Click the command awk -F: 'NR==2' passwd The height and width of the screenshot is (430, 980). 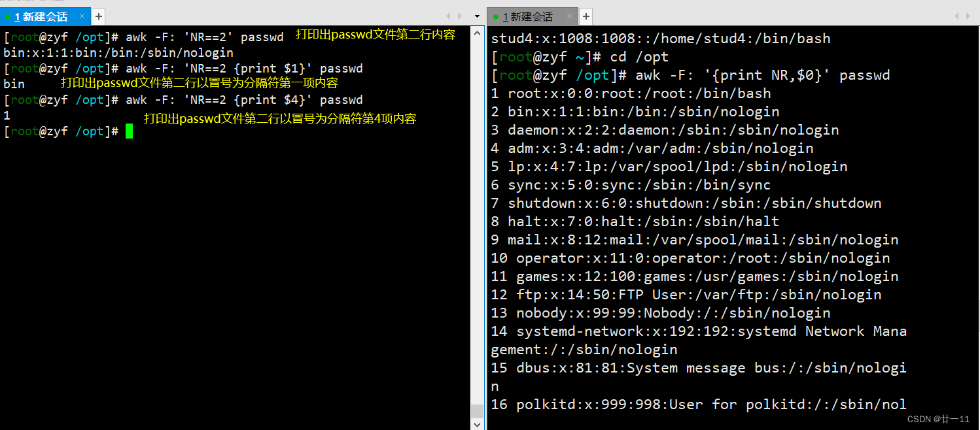205,37
